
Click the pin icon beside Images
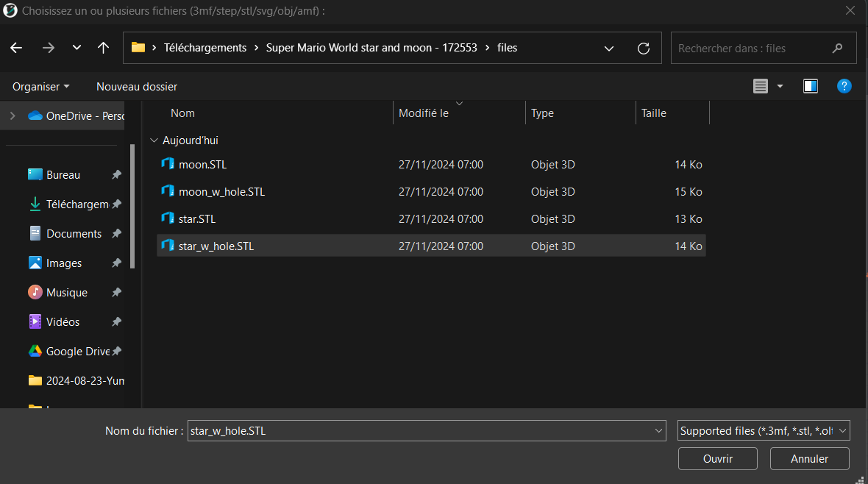[116, 263]
